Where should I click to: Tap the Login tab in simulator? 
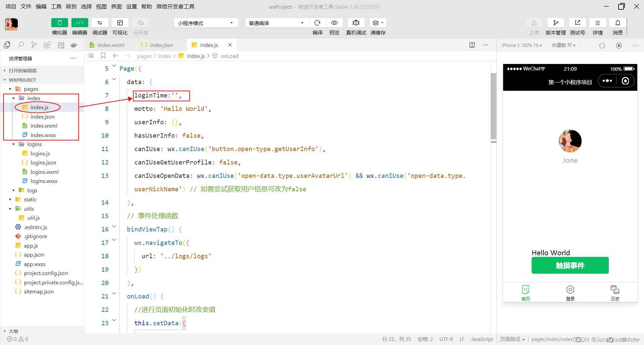click(570, 292)
